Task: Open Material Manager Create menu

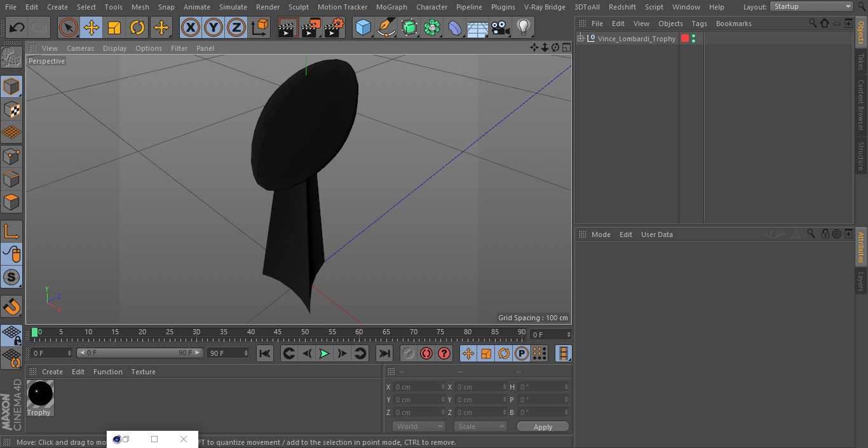Action: (x=52, y=372)
